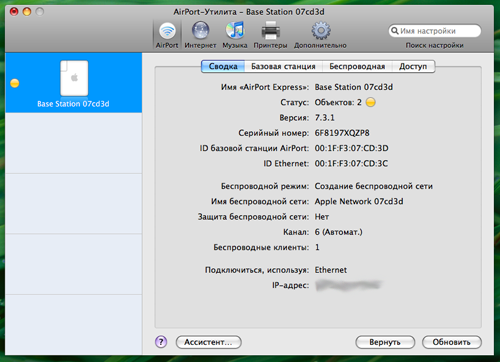Click the blurred IP-адрес value
The image size is (500, 362).
click(349, 285)
